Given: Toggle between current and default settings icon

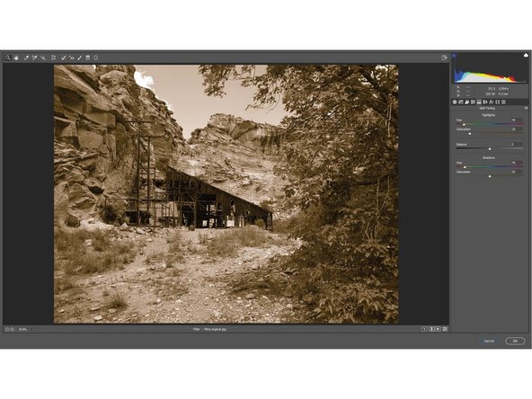Looking at the screenshot, I should 445,329.
